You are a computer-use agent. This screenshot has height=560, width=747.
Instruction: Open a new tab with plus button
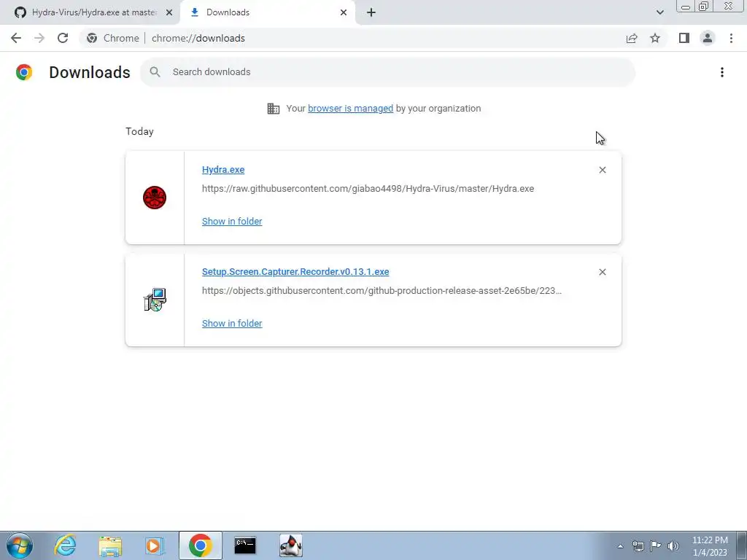(371, 12)
